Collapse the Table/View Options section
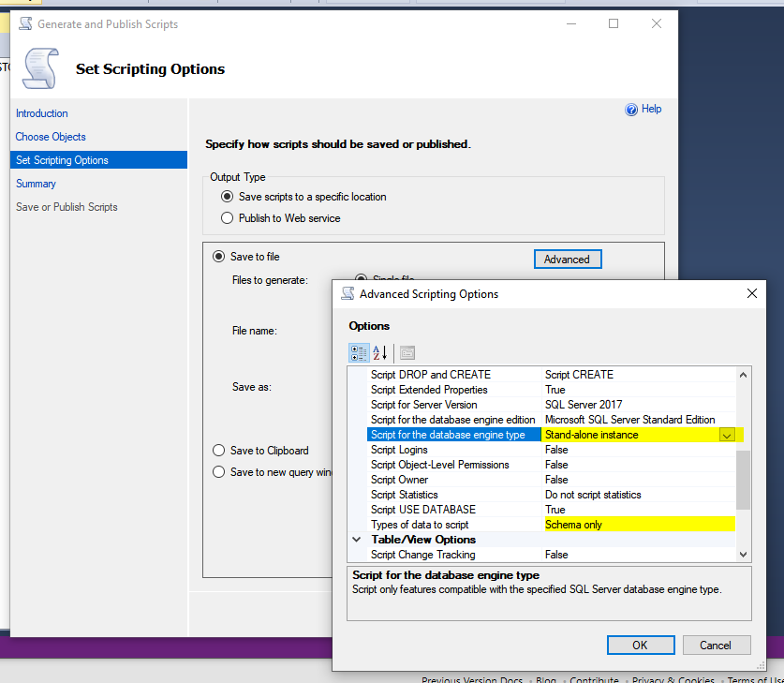Screen dimensions: 784x683 [x=357, y=540]
